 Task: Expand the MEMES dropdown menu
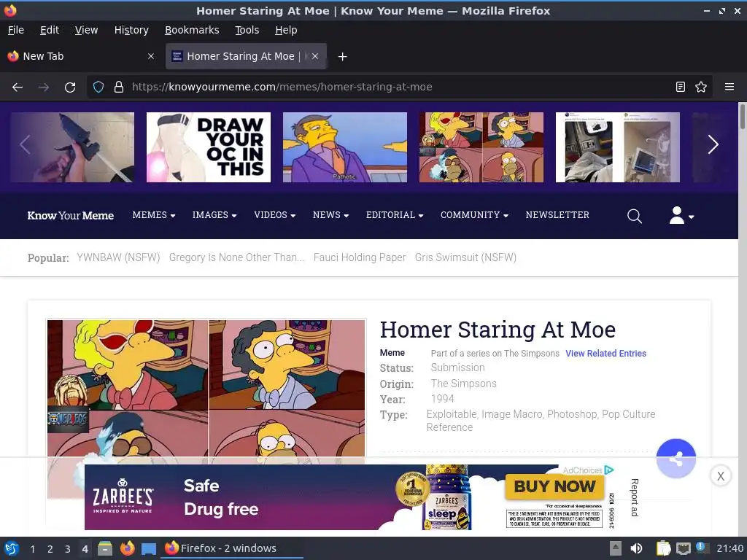click(154, 215)
